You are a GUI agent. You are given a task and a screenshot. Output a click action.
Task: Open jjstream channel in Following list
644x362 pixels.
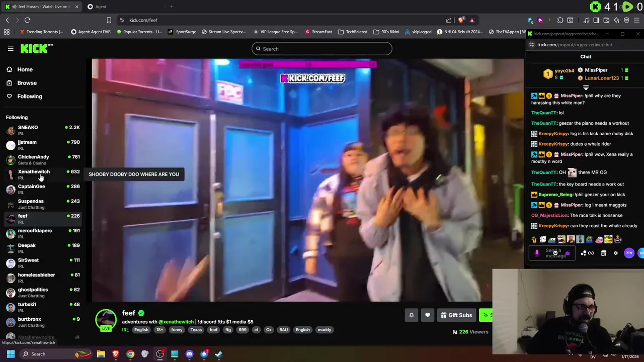(x=43, y=145)
